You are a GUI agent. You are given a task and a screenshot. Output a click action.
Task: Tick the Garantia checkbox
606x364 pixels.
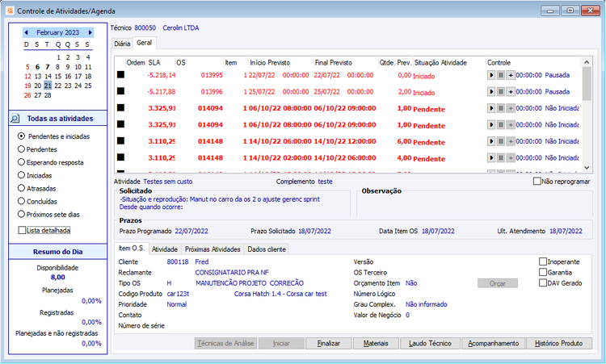coord(543,272)
